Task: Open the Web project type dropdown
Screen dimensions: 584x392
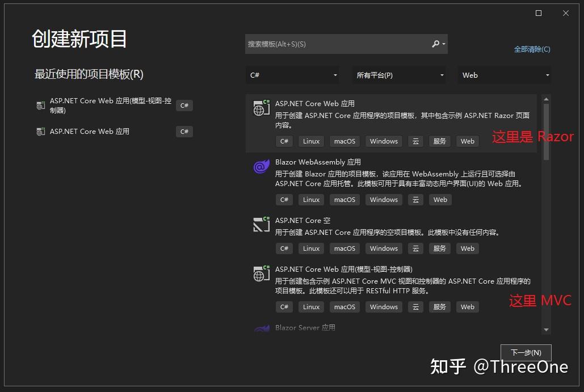Action: (x=504, y=75)
